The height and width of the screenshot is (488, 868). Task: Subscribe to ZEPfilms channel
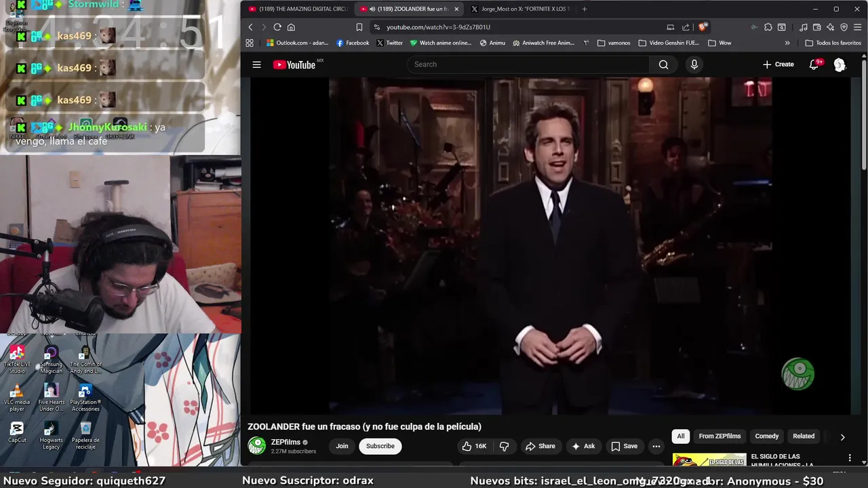point(380,446)
